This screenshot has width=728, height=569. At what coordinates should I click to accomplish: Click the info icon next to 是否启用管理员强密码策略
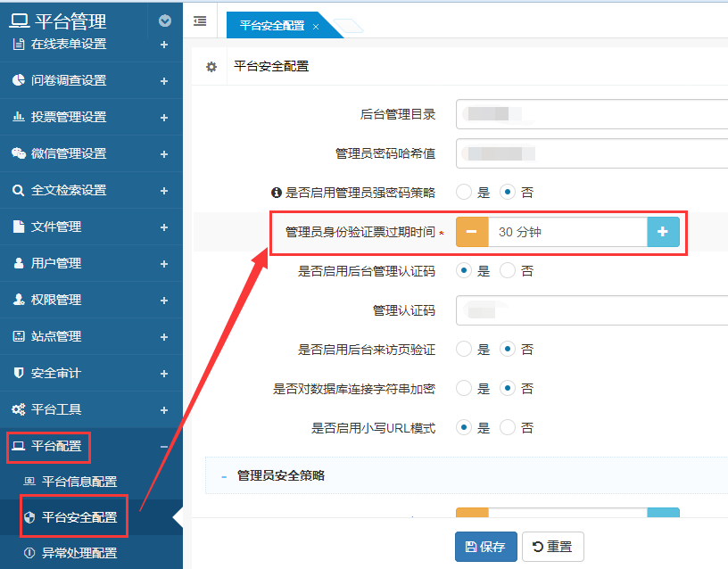coord(277,192)
